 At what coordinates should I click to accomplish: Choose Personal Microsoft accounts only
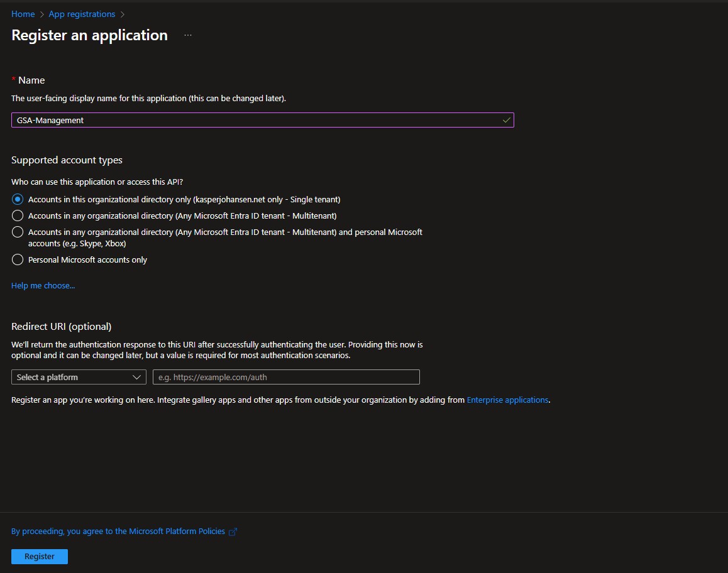point(18,259)
